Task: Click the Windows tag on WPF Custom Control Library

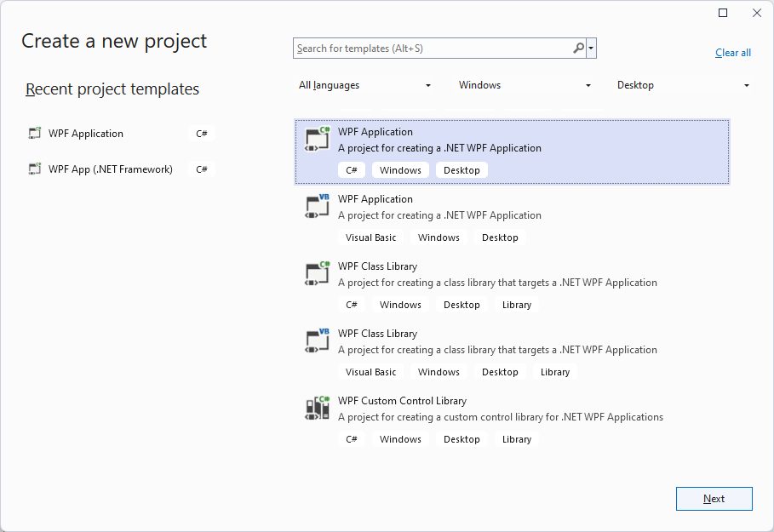Action: pos(400,438)
